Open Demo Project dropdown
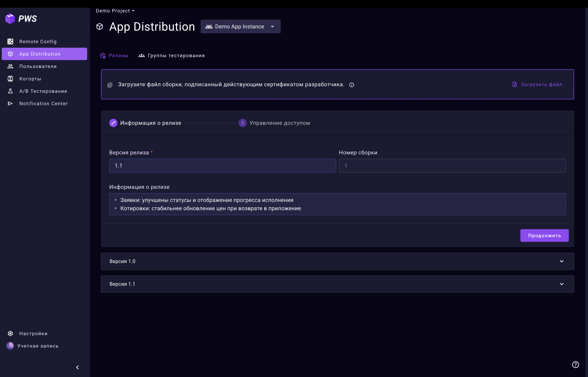Image resolution: width=588 pixels, height=377 pixels. click(115, 11)
